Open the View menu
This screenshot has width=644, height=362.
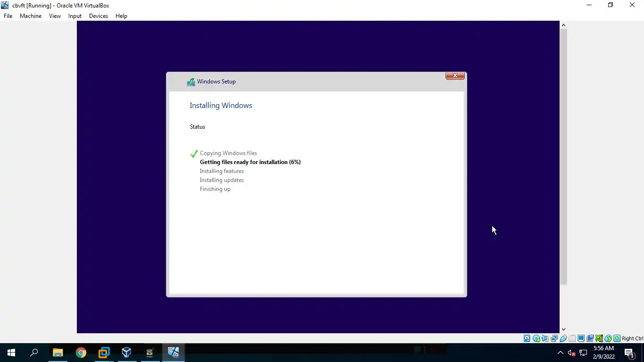click(55, 16)
